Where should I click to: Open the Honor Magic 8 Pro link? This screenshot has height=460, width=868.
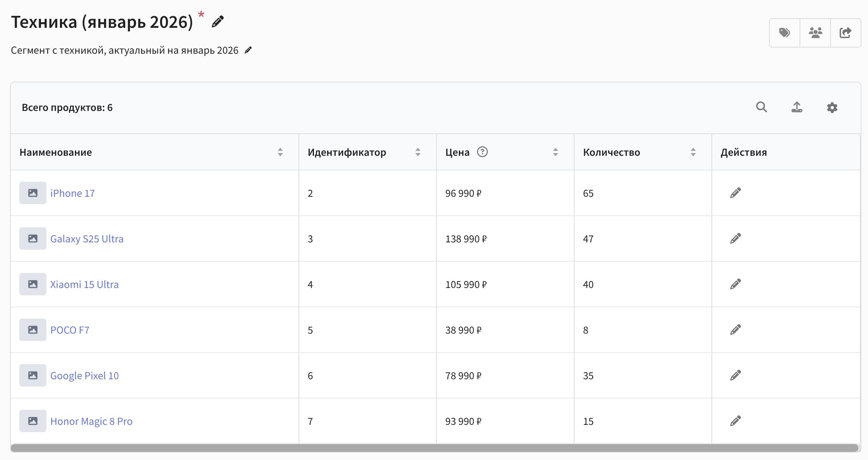91,421
